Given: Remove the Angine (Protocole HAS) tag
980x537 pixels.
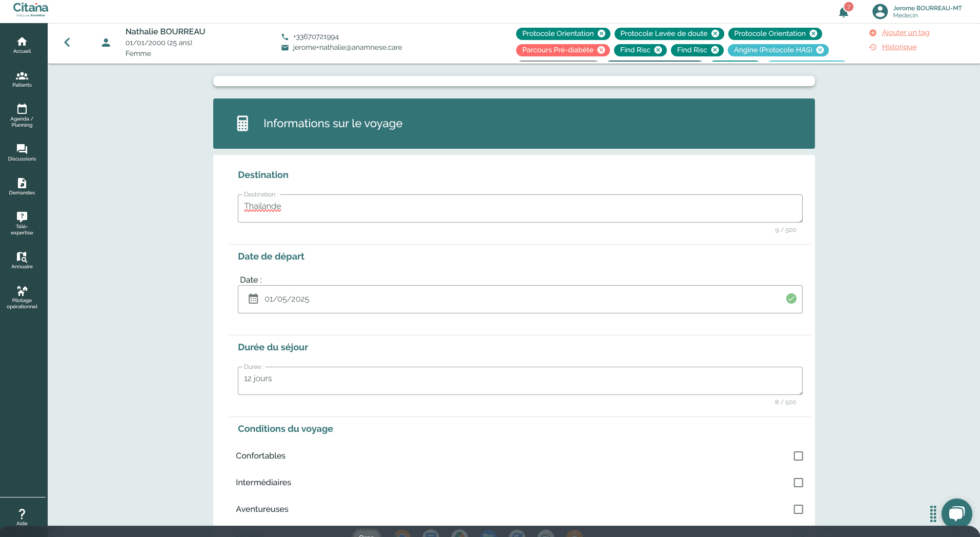Looking at the screenshot, I should (x=820, y=50).
